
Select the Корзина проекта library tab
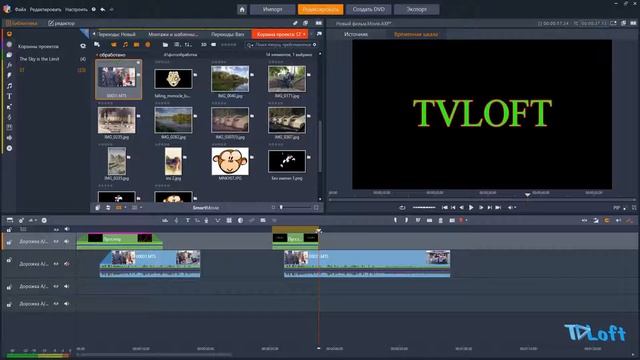pyautogui.click(x=280, y=34)
